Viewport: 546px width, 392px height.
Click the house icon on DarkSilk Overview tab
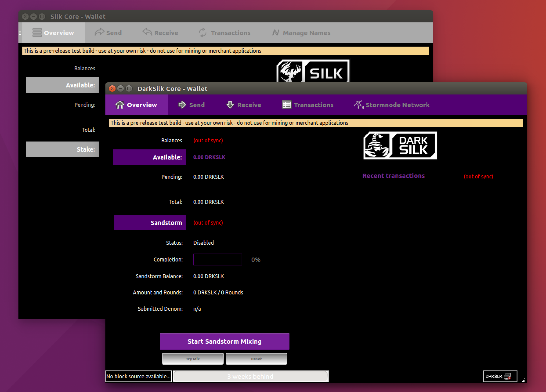point(120,105)
